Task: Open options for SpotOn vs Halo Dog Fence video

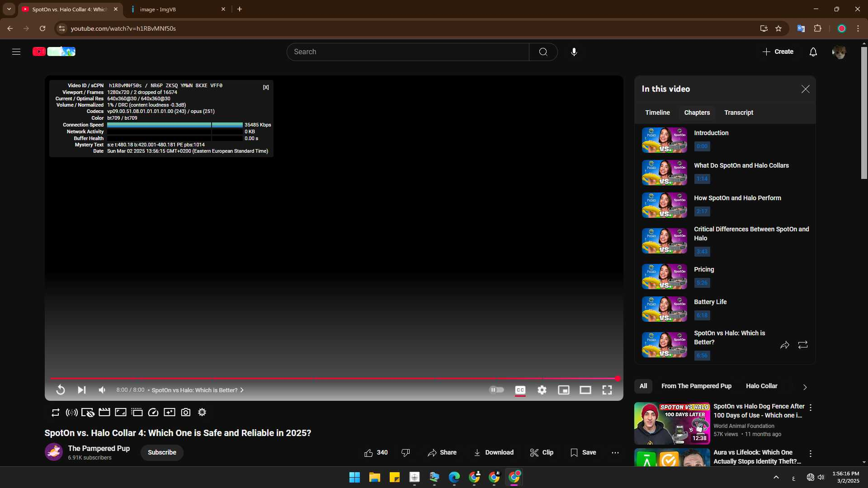Action: point(811,408)
